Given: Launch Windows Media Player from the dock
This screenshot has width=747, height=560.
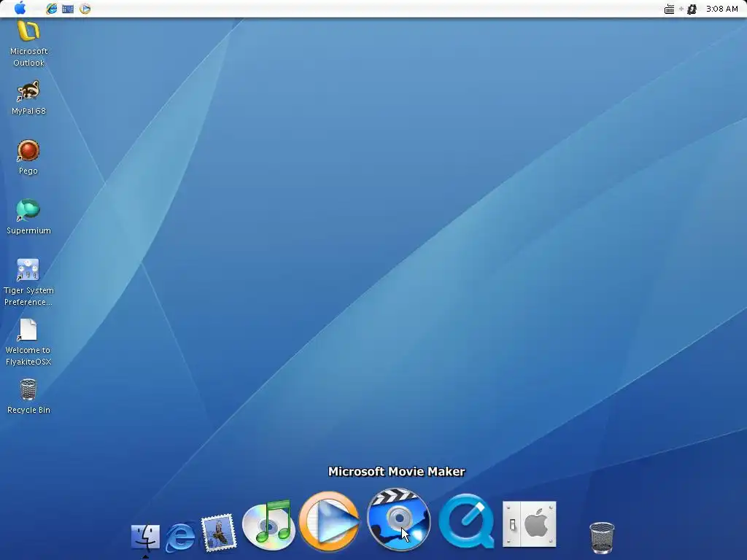Looking at the screenshot, I should [329, 521].
